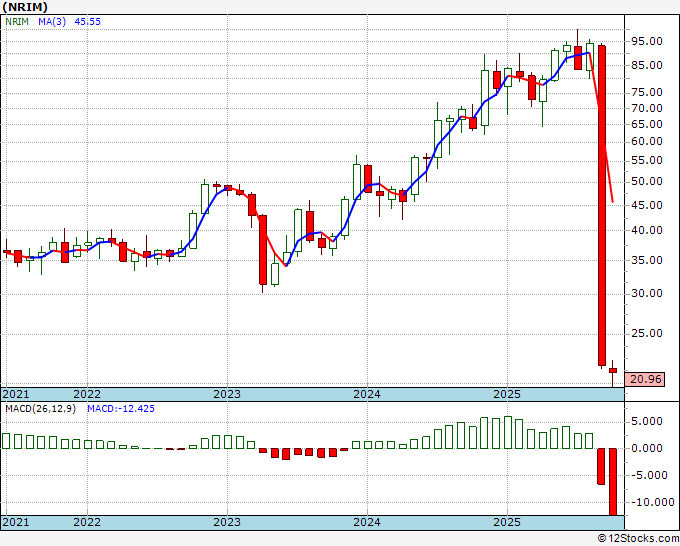The image size is (680, 546).
Task: Click the 0.000 MACD axis label
Action: coord(647,449)
